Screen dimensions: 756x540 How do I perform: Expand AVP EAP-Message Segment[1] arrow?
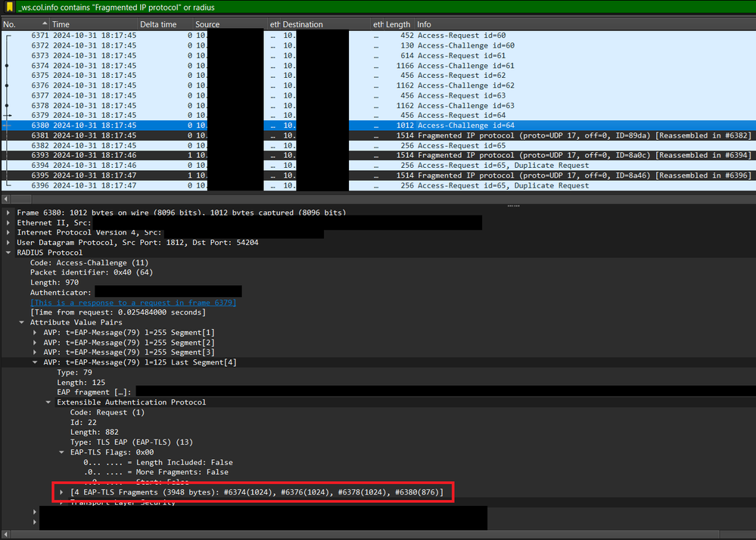[35, 333]
